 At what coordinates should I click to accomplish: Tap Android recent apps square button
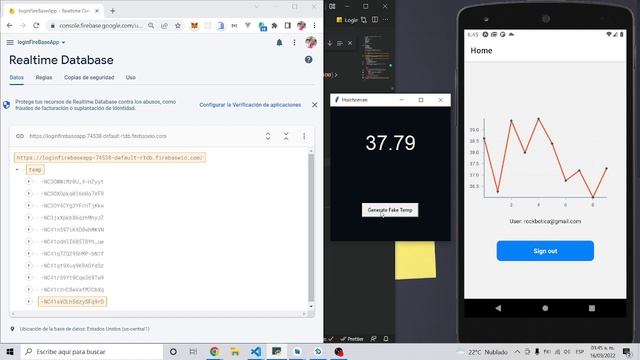[592, 308]
